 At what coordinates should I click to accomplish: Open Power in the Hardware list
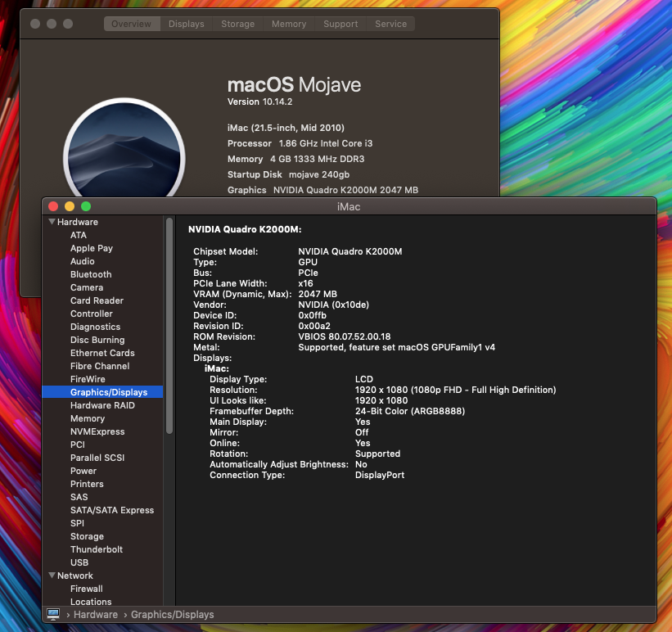[x=83, y=471]
